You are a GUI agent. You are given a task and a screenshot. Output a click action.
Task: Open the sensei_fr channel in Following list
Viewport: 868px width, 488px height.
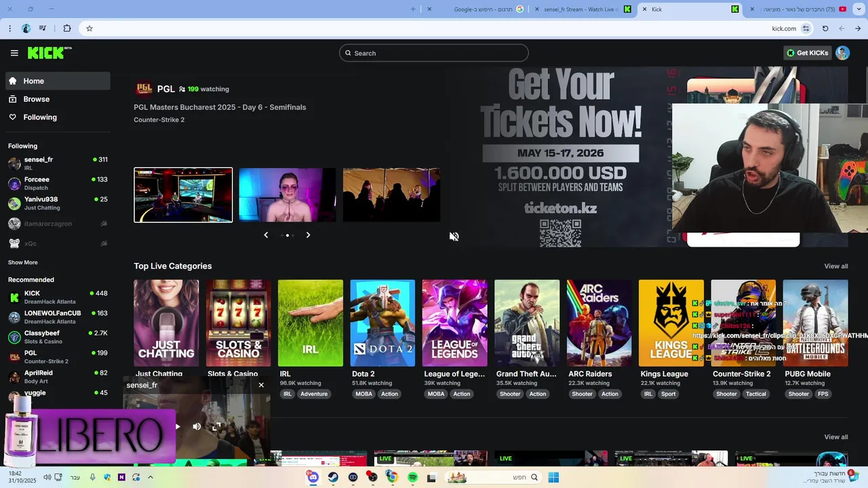coord(58,163)
